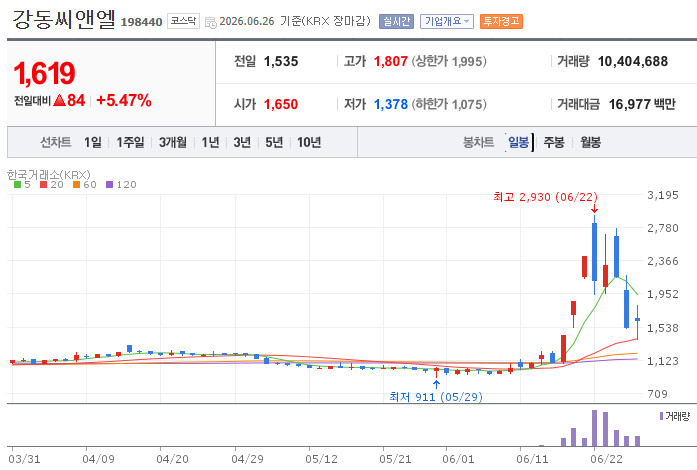Click the 코스닥 market badge
The width and height of the screenshot is (697, 470).
[183, 21]
